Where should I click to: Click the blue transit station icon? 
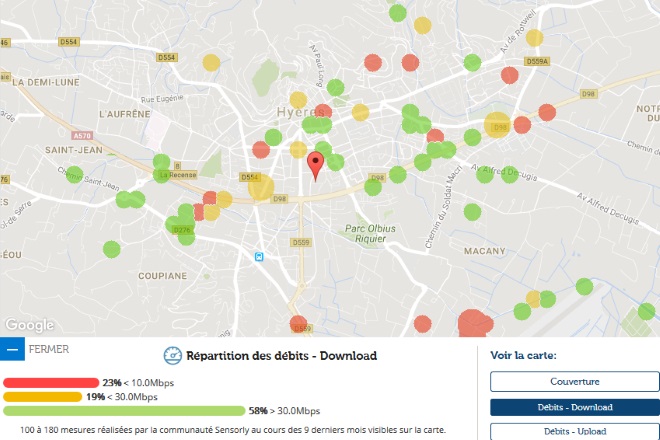[x=260, y=256]
